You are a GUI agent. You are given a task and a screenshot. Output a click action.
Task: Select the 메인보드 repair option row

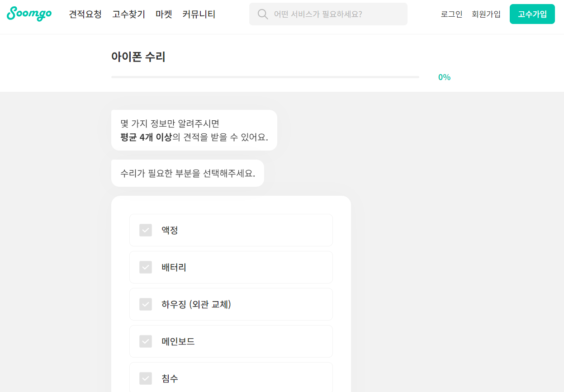point(231,341)
